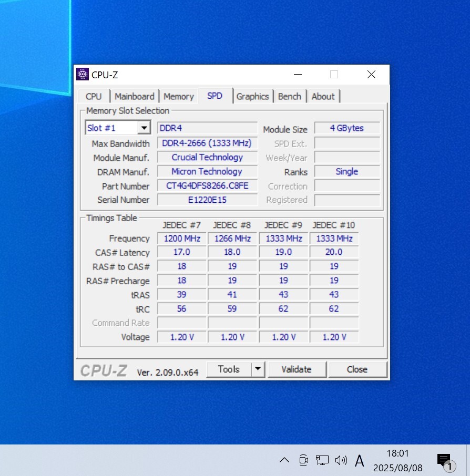Switch to the CPU tab

(x=94, y=97)
